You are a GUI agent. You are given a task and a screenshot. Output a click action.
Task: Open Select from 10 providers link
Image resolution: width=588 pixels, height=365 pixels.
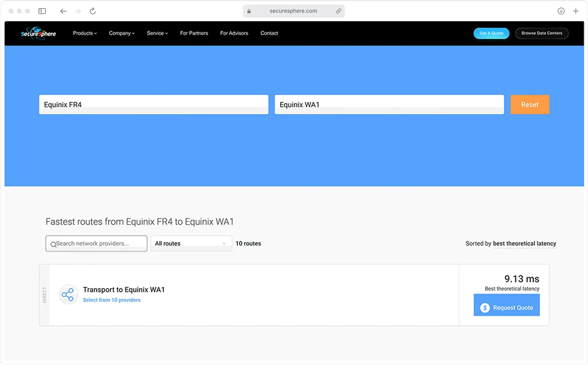[111, 300]
